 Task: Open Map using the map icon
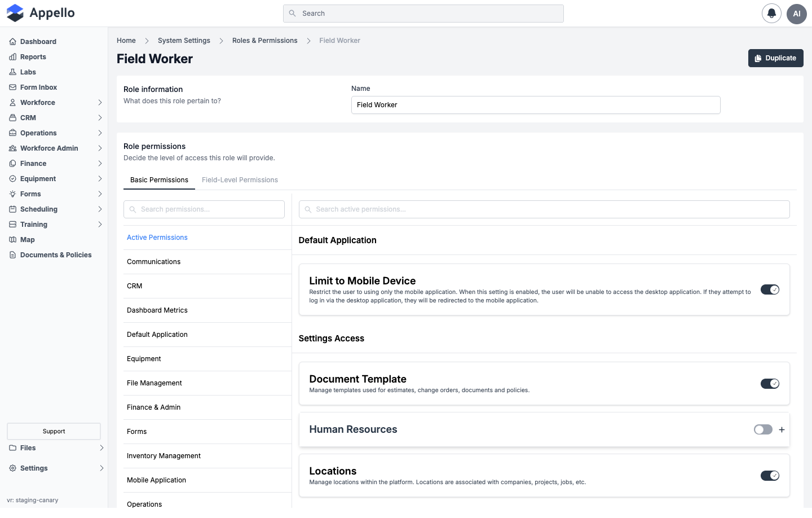coord(12,240)
